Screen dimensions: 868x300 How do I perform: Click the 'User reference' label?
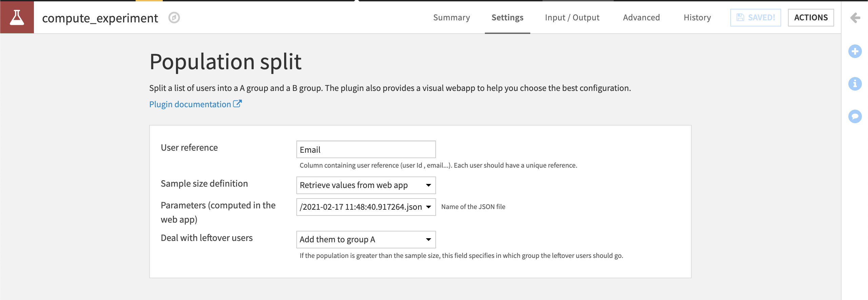(189, 148)
